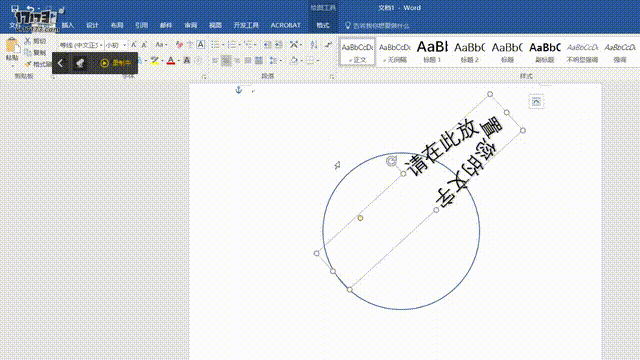Image resolution: width=640 pixels, height=360 pixels.
Task: Open the Layout (布局) ribbon tab
Action: [x=117, y=25]
